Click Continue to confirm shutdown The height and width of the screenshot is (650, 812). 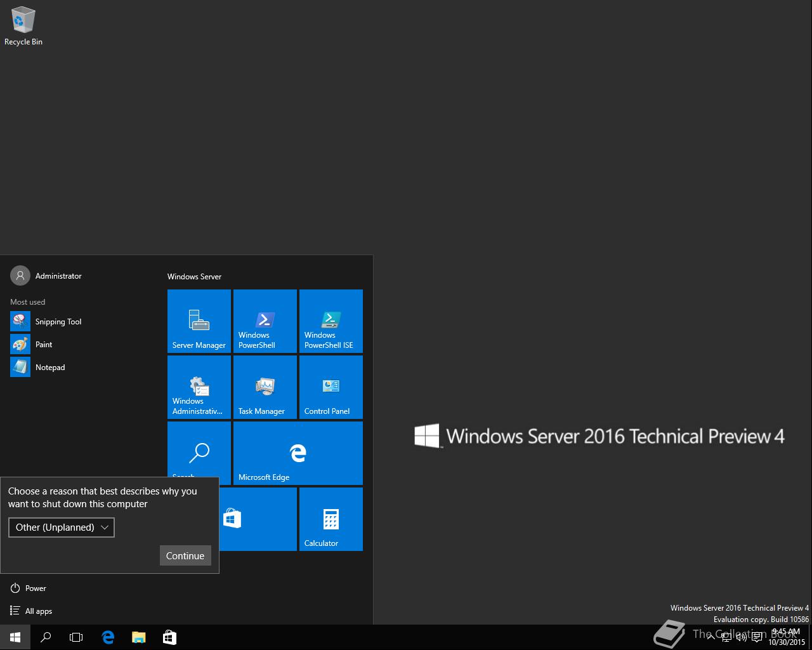(x=185, y=555)
